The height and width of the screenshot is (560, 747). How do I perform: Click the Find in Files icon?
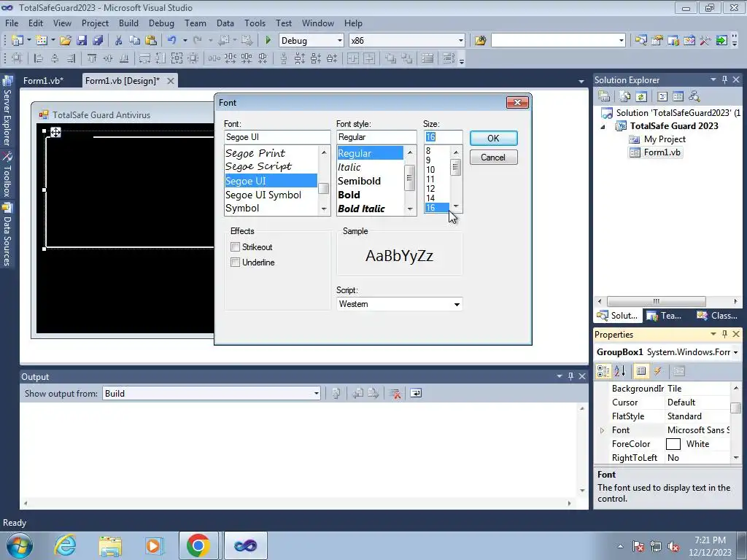point(480,41)
